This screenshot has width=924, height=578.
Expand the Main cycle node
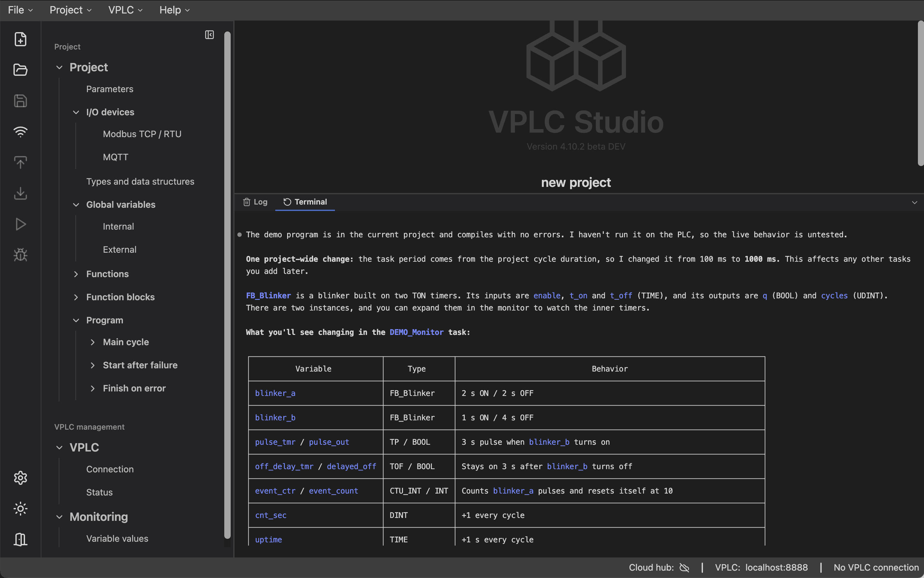(92, 342)
